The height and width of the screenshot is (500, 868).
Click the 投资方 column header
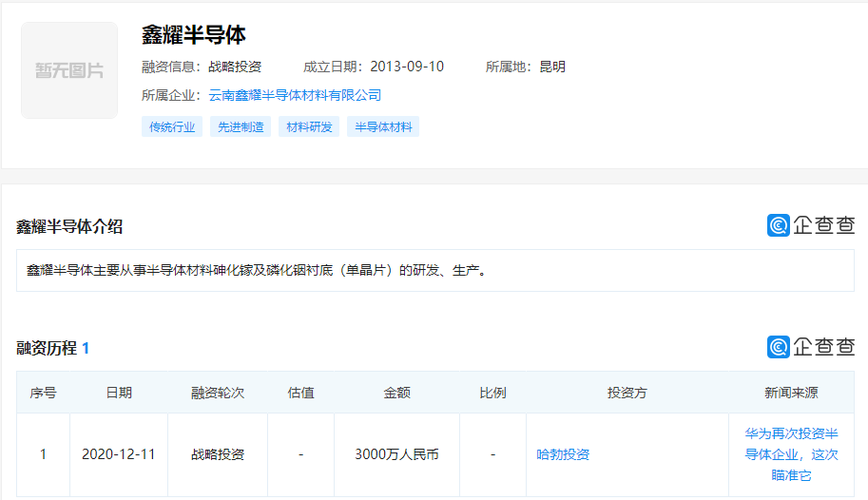tap(627, 393)
